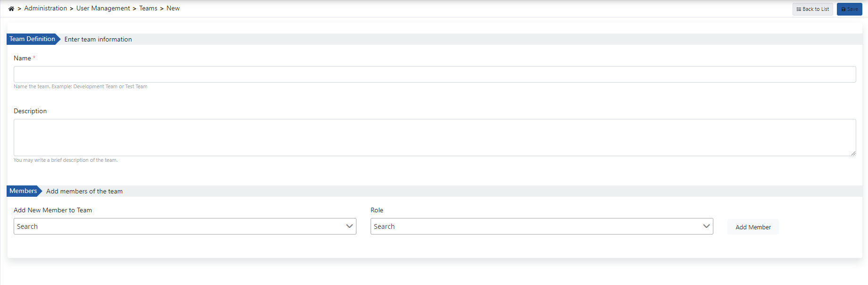868x285 pixels.
Task: Open User Management breadcrumb link
Action: [103, 8]
